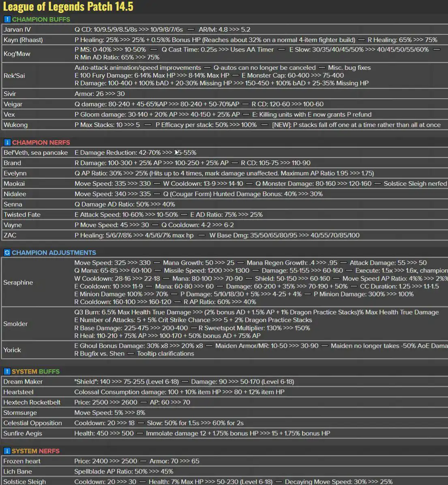Click the down-arrow icon beside System Nerfs
This screenshot has height=485, width=448.
click(7, 451)
